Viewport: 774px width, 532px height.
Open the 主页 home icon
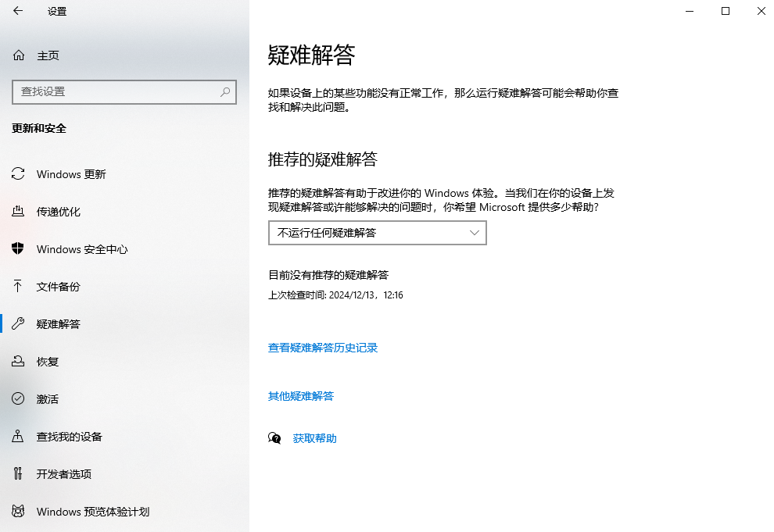(x=17, y=55)
